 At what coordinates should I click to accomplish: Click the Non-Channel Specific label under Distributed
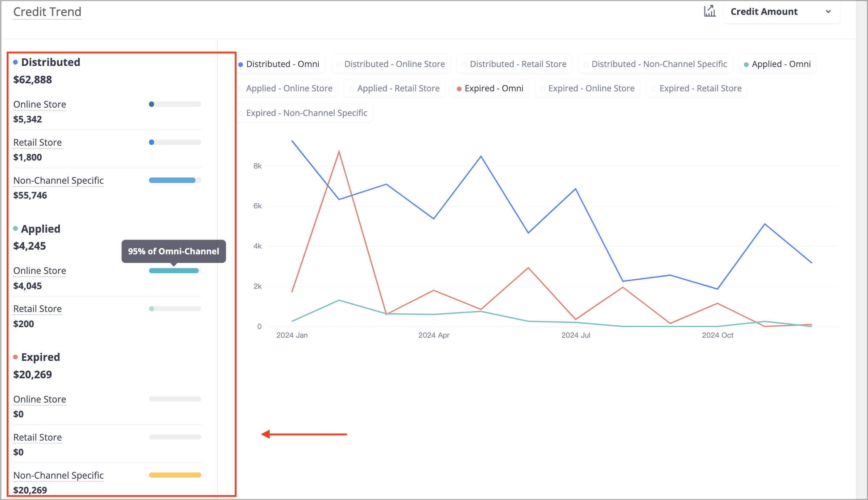(58, 180)
